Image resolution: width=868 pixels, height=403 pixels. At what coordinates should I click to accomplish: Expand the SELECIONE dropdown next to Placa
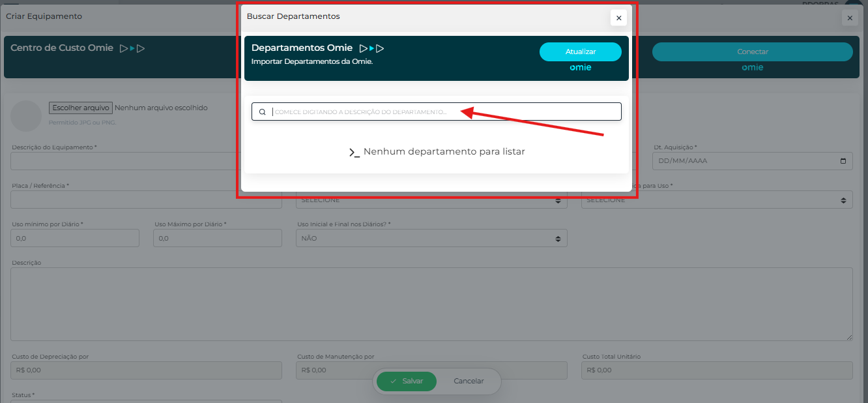(x=431, y=200)
